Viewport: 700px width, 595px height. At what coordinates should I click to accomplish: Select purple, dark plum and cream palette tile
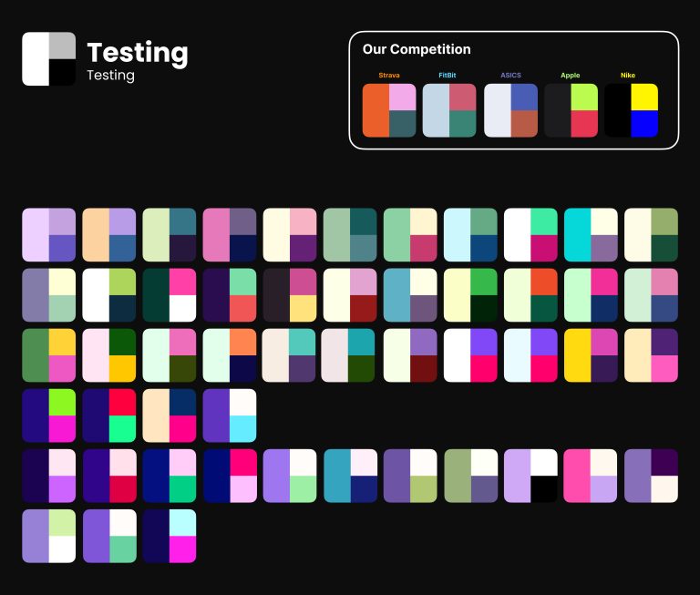pyautogui.click(x=652, y=476)
